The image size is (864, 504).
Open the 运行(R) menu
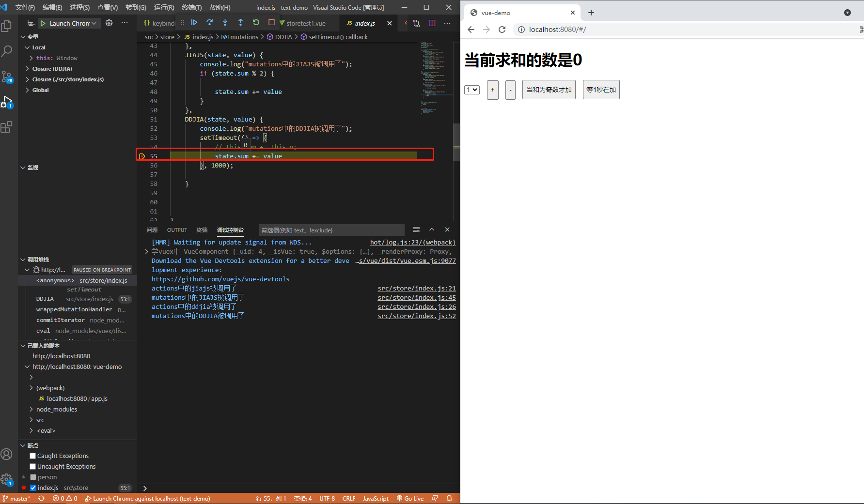[164, 7]
